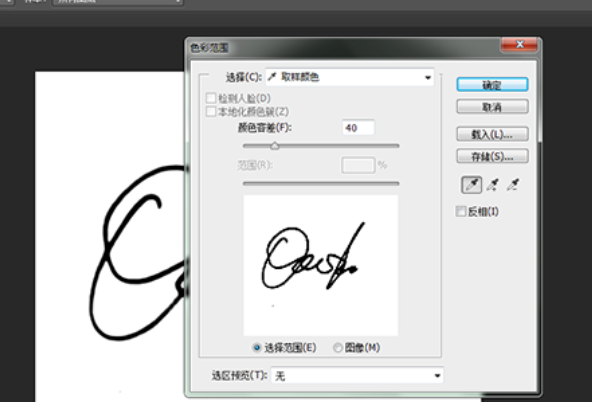Close the 色彩范围 dialog with X
Screen dimensions: 592x402
[520, 45]
